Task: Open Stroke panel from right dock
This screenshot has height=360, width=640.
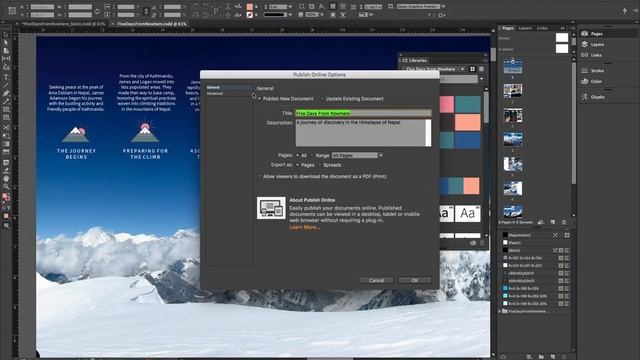Action: [x=593, y=71]
